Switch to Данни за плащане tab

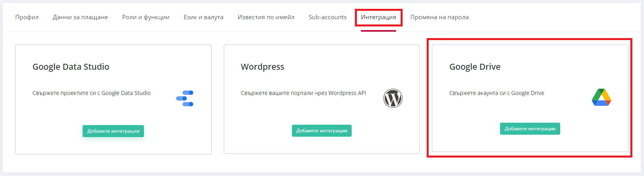[80, 17]
